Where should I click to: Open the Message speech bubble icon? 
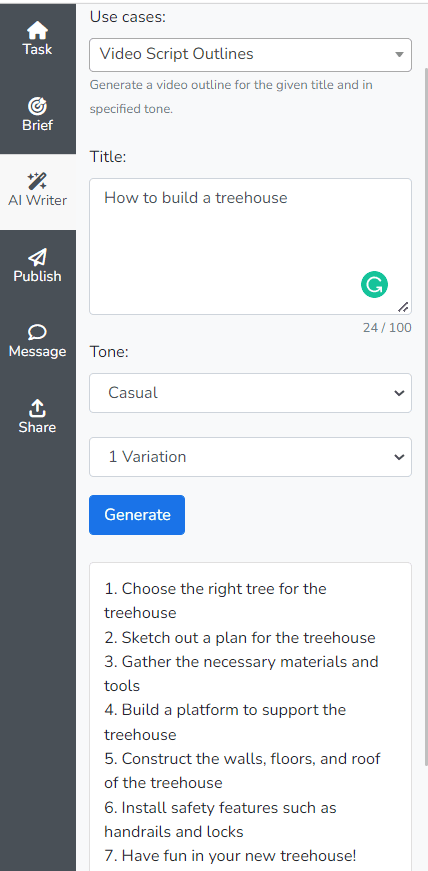pyautogui.click(x=37, y=332)
